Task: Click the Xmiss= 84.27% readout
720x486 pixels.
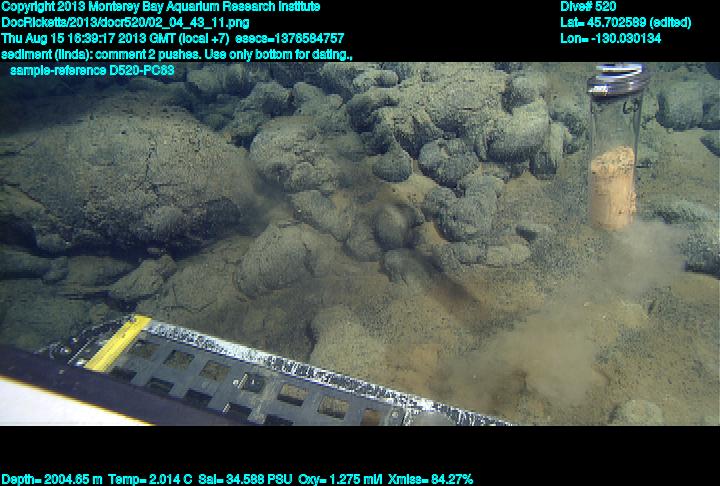Action: 430,480
